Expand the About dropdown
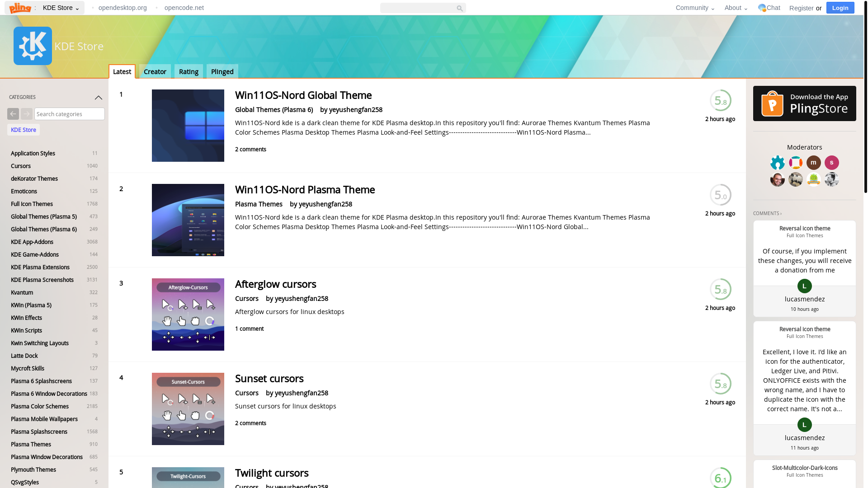The height and width of the screenshot is (488, 868). coord(736,8)
